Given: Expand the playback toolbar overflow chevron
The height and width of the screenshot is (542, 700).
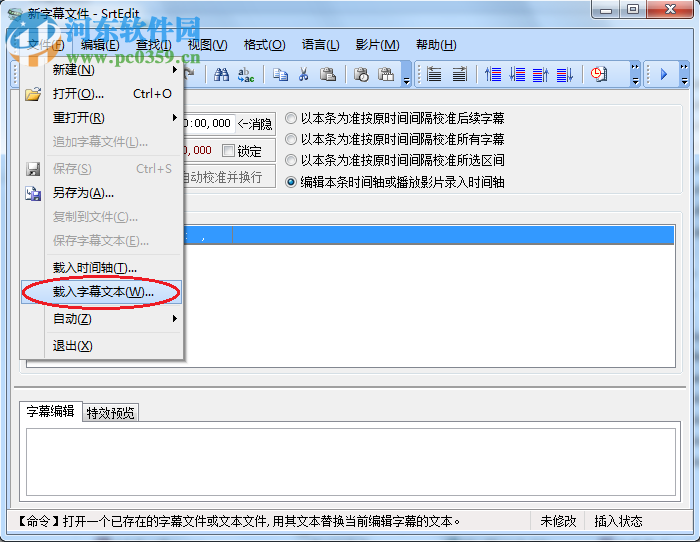Looking at the screenshot, I should coord(684,74).
